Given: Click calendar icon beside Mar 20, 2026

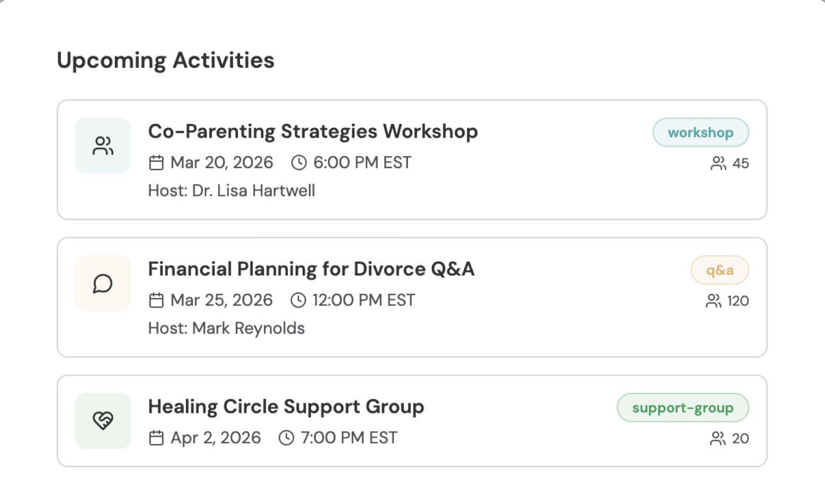Looking at the screenshot, I should coord(156,163).
